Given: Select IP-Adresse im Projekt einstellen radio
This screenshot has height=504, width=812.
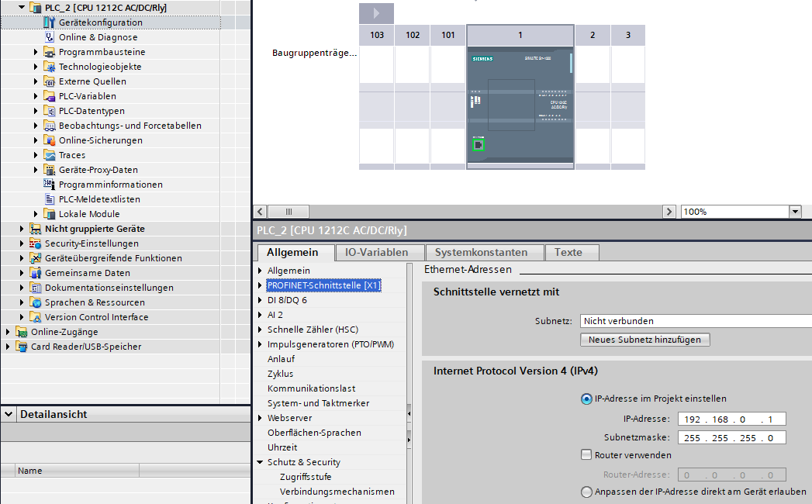Looking at the screenshot, I should (586, 399).
